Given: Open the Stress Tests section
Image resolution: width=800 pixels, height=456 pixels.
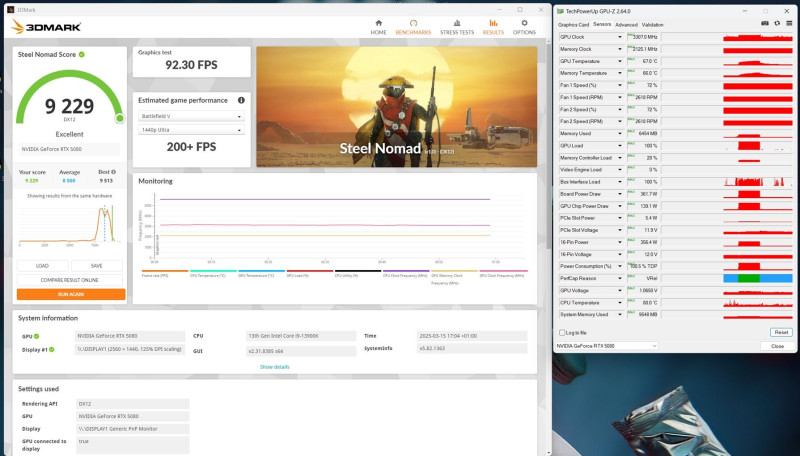Looking at the screenshot, I should pyautogui.click(x=457, y=27).
